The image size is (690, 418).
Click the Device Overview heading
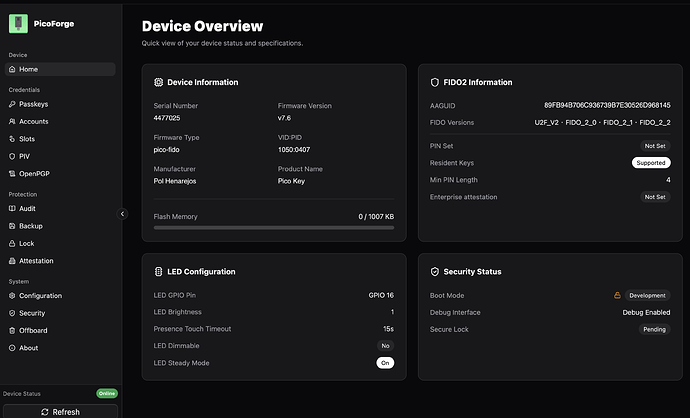point(202,26)
